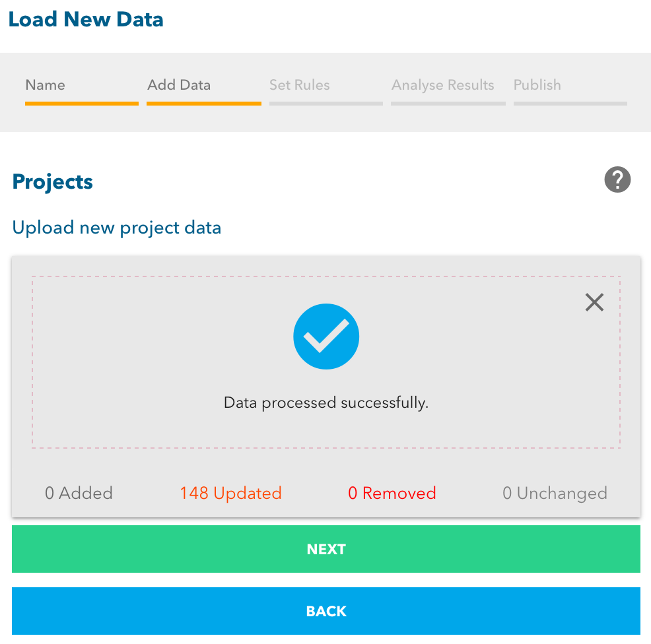Image resolution: width=651 pixels, height=644 pixels.
Task: Switch to the Publish step
Action: [x=537, y=85]
